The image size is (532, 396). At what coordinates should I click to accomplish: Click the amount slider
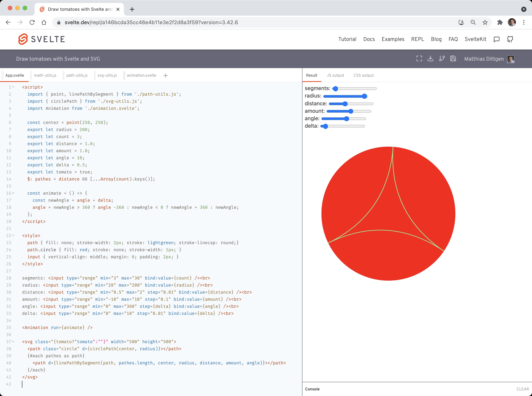click(x=349, y=111)
